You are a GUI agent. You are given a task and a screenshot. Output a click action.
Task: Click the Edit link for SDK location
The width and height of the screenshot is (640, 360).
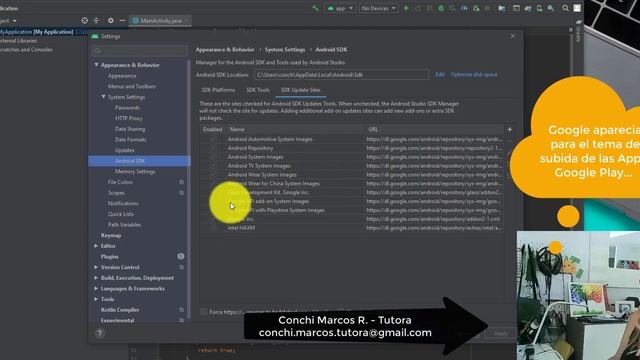[x=440, y=74]
